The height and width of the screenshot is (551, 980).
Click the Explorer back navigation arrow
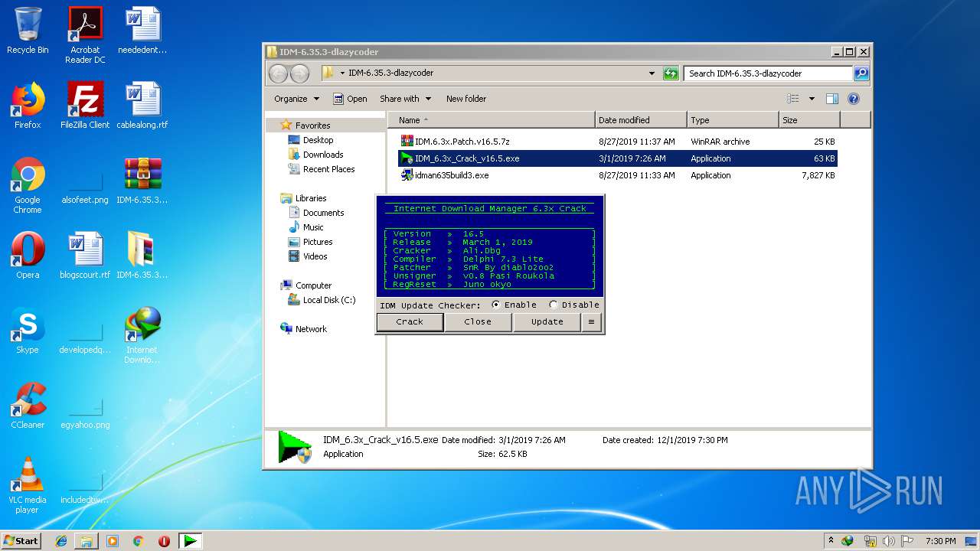click(279, 73)
